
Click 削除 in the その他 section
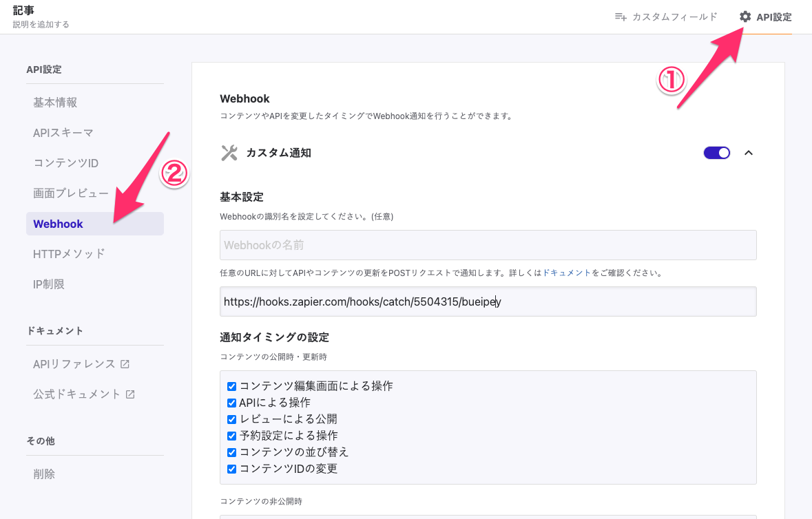pos(44,474)
